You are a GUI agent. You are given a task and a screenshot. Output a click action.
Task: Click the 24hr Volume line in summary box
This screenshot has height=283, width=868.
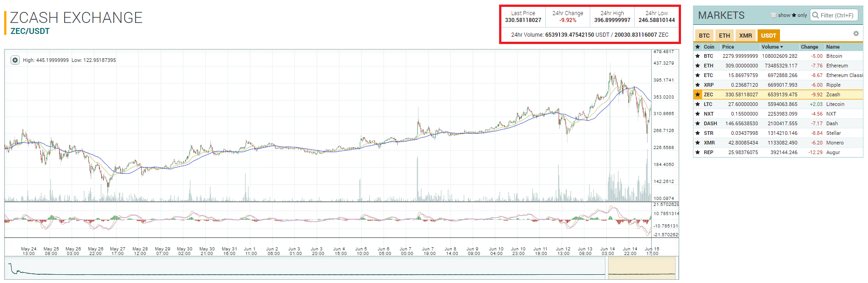(590, 35)
